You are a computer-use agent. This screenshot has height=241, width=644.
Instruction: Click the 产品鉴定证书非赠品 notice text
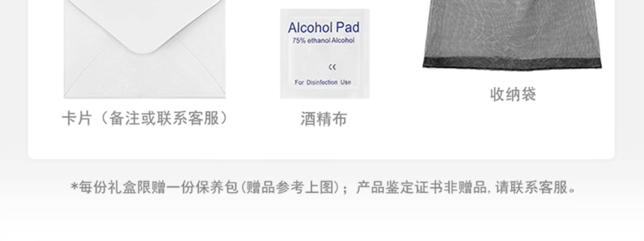click(x=421, y=187)
